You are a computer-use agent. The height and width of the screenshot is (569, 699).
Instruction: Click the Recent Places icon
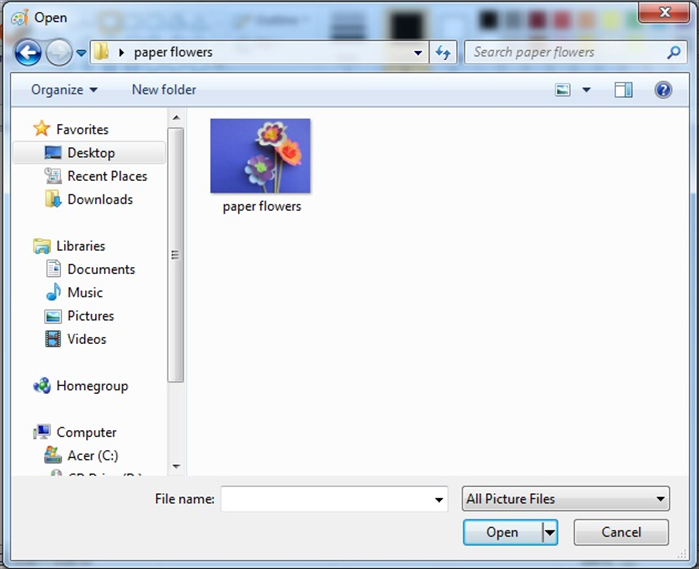tap(53, 176)
